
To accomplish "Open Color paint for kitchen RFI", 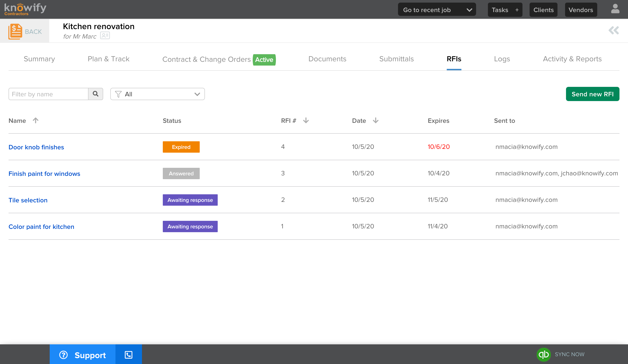I will [41, 227].
